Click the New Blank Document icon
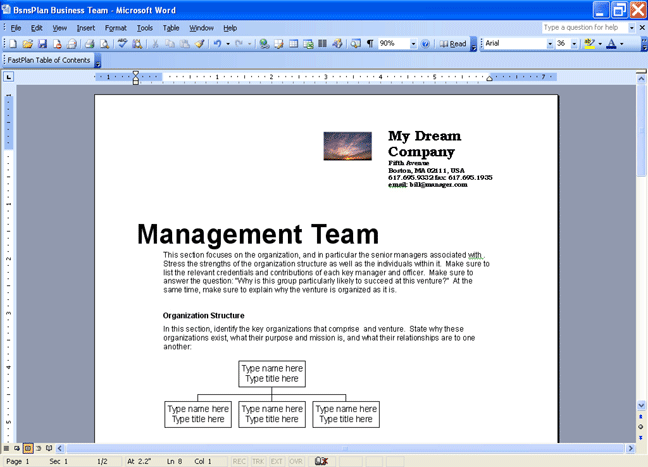Image resolution: width=648 pixels, height=467 pixels. click(13, 44)
